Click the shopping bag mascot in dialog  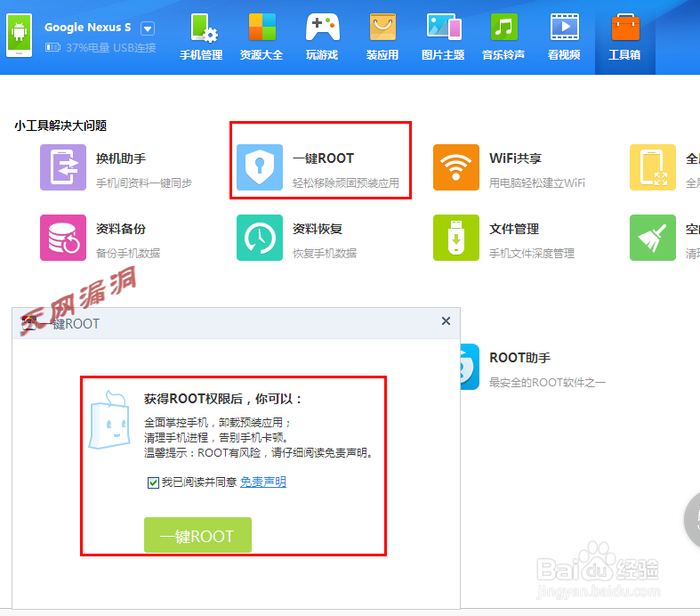pos(109,420)
